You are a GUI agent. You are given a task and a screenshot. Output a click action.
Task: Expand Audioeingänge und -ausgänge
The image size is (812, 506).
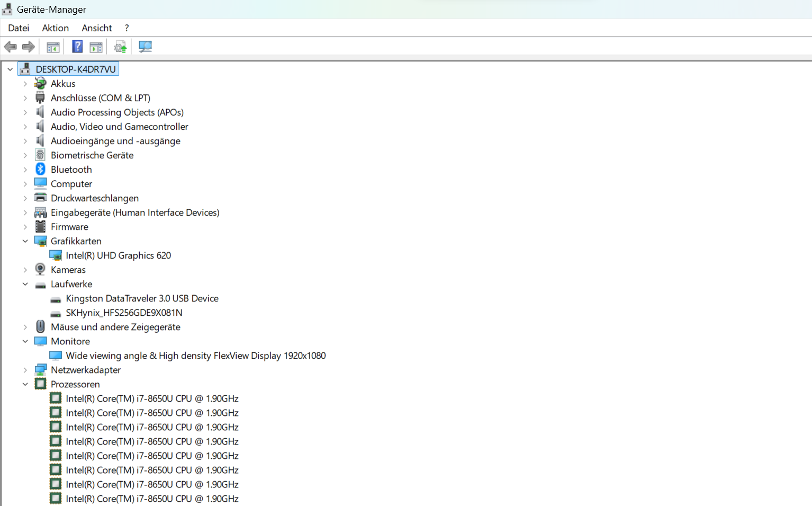tap(25, 141)
